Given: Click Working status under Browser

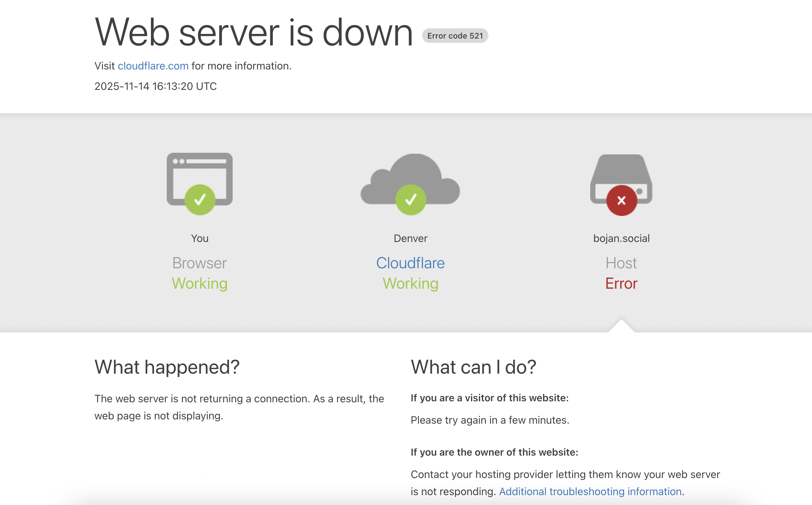Looking at the screenshot, I should [x=200, y=283].
